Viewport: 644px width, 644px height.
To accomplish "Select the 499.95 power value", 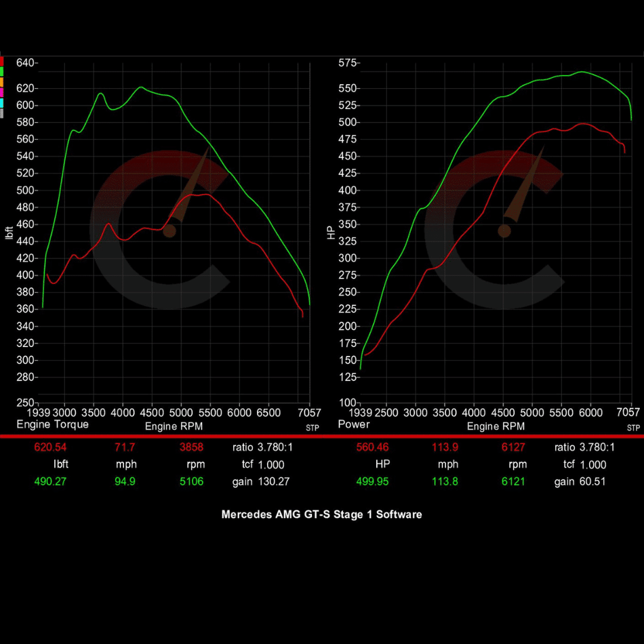I will click(x=374, y=482).
